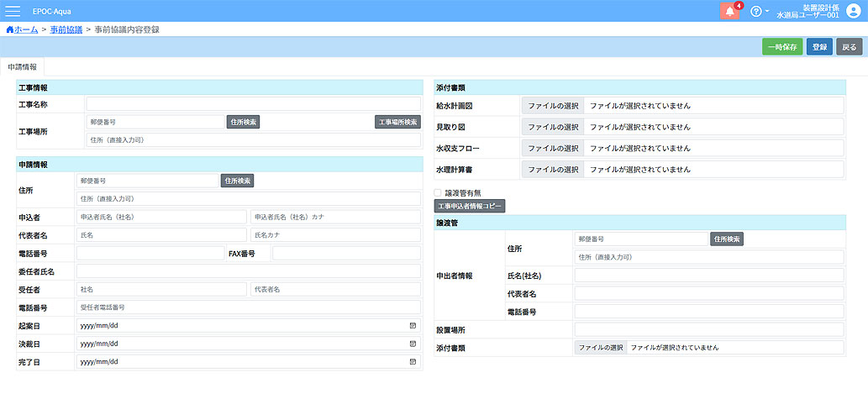
Task: Toggle the 譲渡管有無 checkbox
Action: pyautogui.click(x=438, y=192)
